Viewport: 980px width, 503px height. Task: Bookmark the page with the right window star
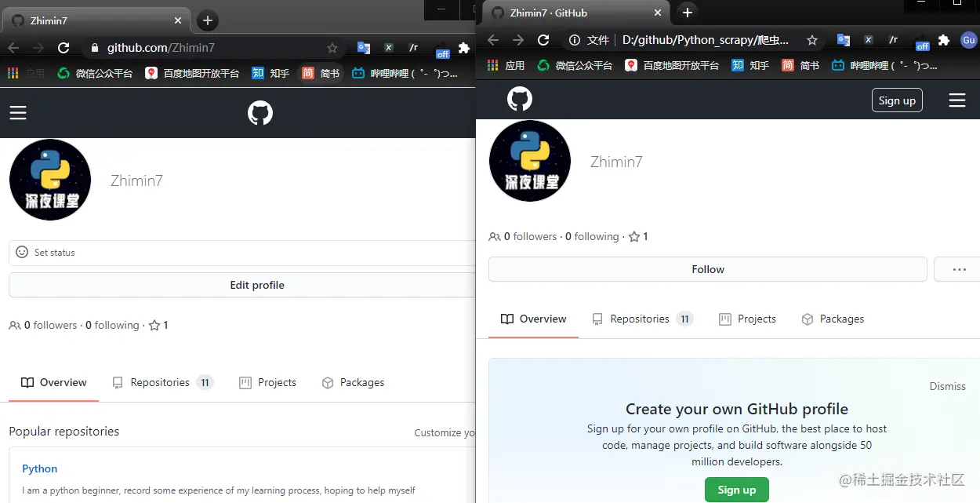[812, 40]
